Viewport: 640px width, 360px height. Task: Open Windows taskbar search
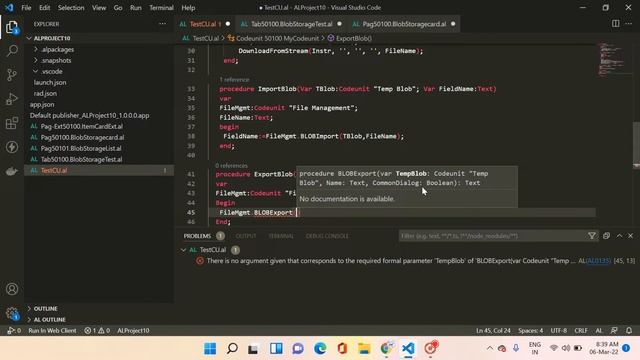coord(232,348)
